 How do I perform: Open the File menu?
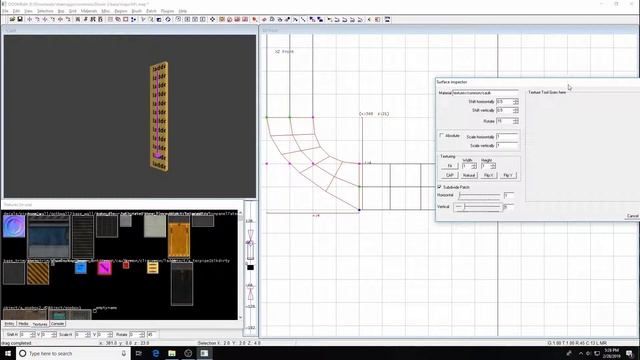tap(5, 11)
